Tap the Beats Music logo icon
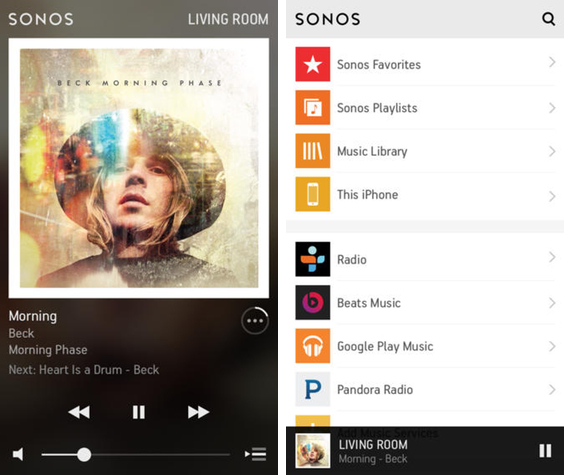 click(x=312, y=302)
